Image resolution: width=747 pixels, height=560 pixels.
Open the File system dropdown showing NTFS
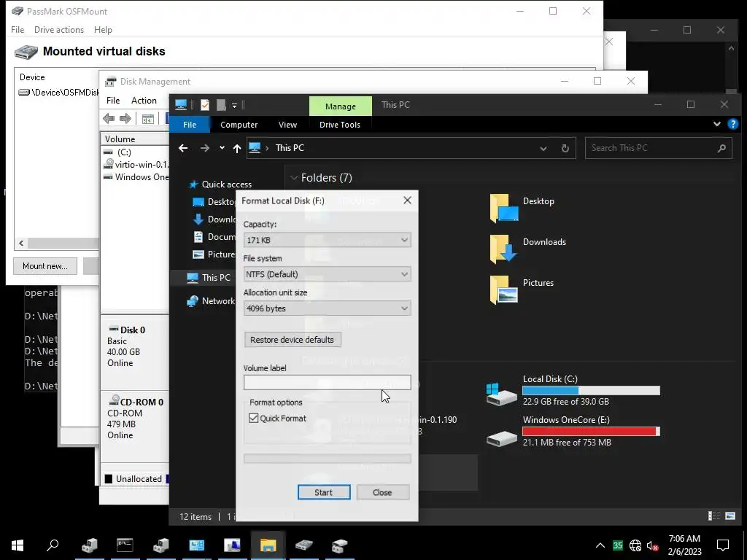coord(327,274)
